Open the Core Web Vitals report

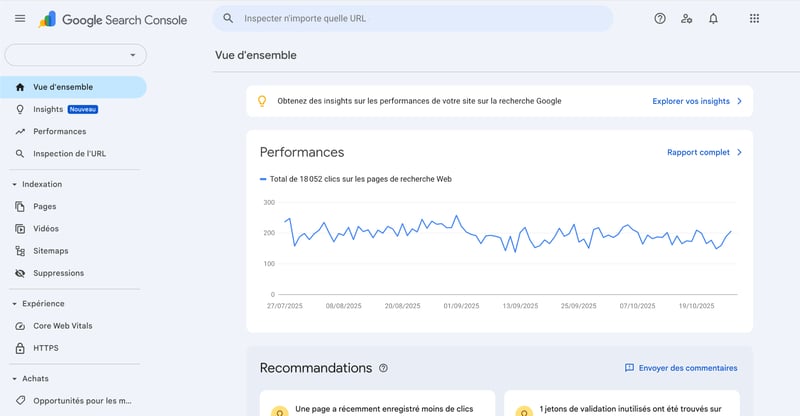pyautogui.click(x=73, y=326)
